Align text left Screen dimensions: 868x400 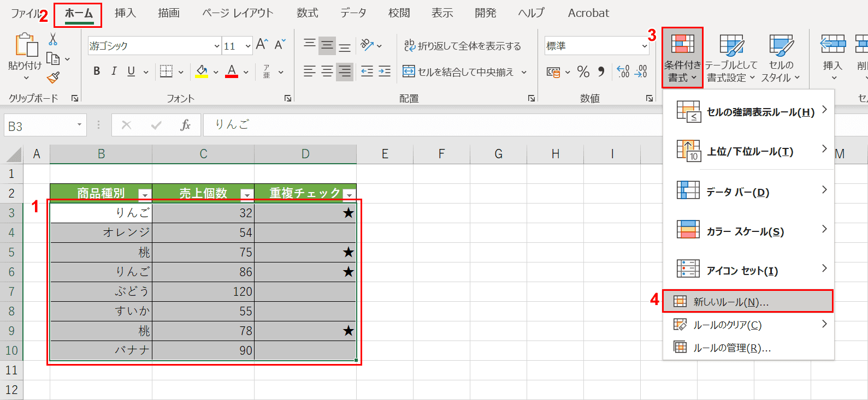click(x=310, y=71)
